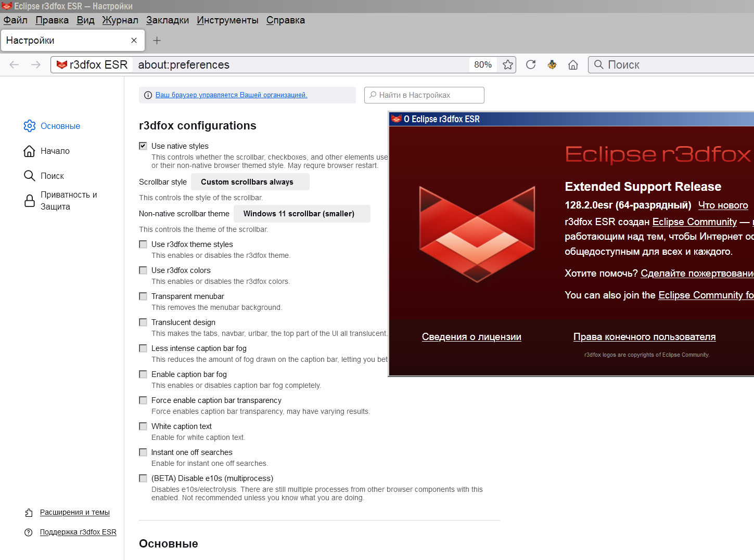Click the logo icon in About dialog title
The image size is (754, 560).
(x=396, y=119)
